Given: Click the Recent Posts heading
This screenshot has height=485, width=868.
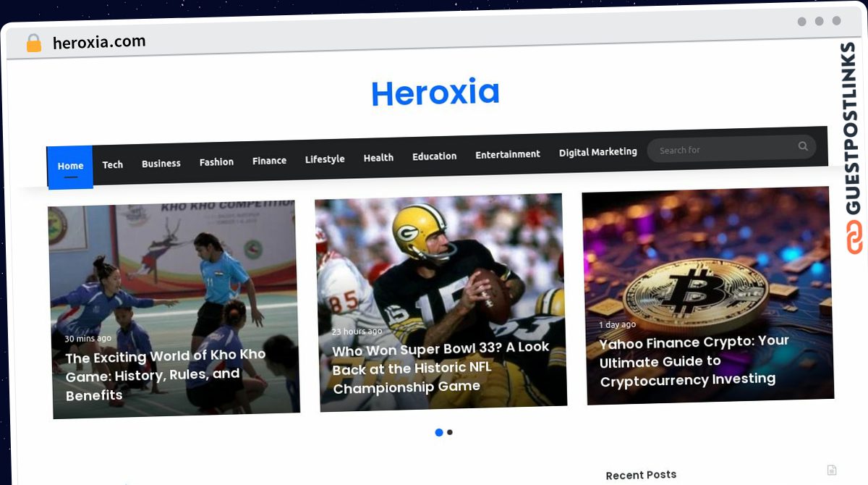Looking at the screenshot, I should pos(641,475).
